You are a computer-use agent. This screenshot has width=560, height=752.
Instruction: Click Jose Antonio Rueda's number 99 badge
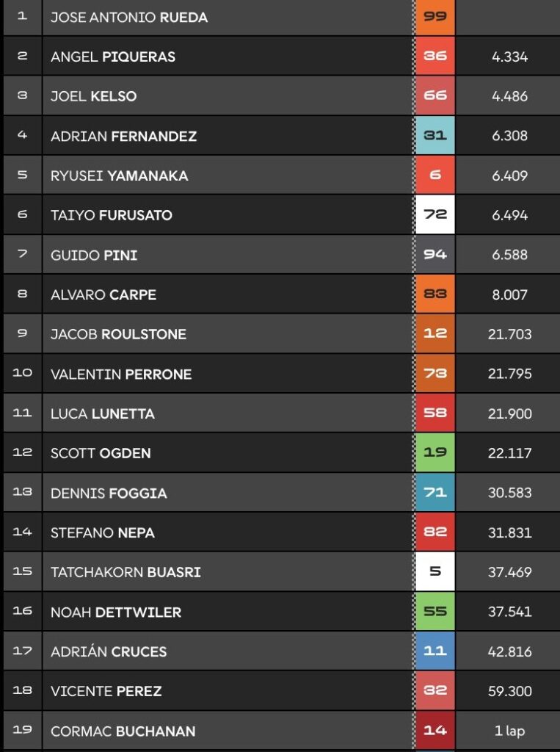pyautogui.click(x=435, y=16)
